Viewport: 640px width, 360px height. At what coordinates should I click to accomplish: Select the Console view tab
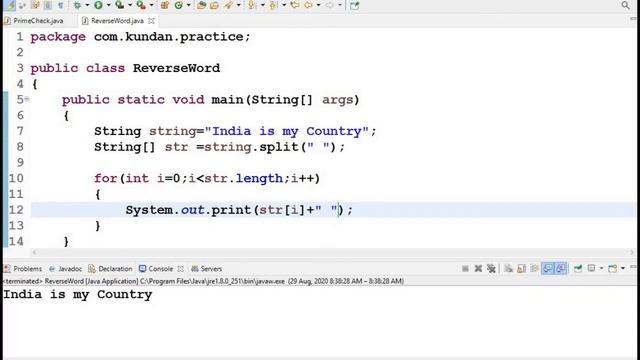click(156, 269)
